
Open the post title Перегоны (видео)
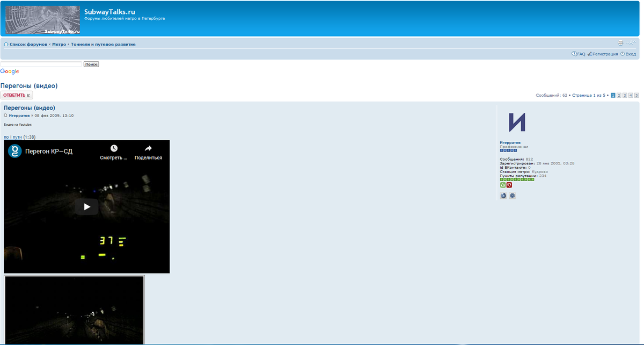click(30, 107)
